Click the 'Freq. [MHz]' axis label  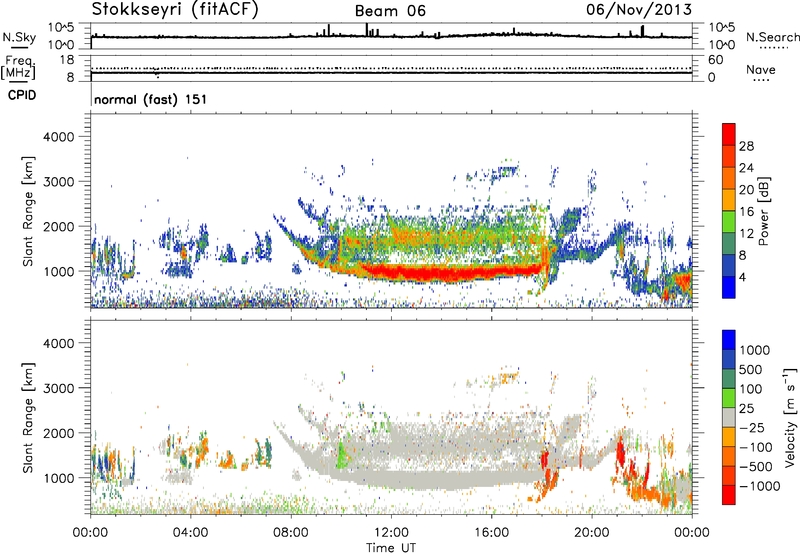18,67
